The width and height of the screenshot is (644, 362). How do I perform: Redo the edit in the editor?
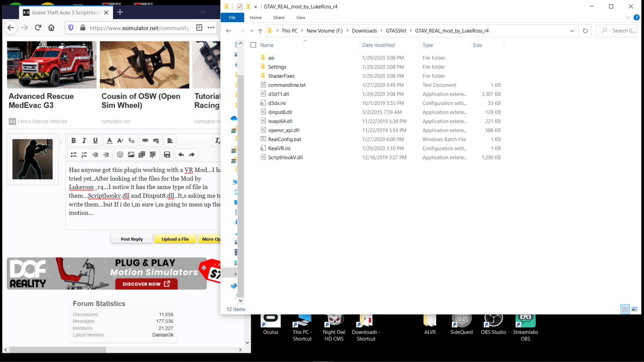click(192, 154)
